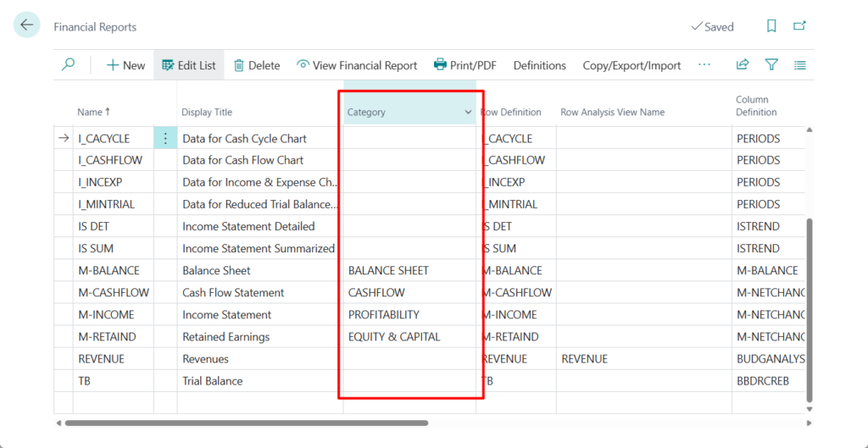Click New to add a report
The image size is (868, 448).
click(125, 65)
